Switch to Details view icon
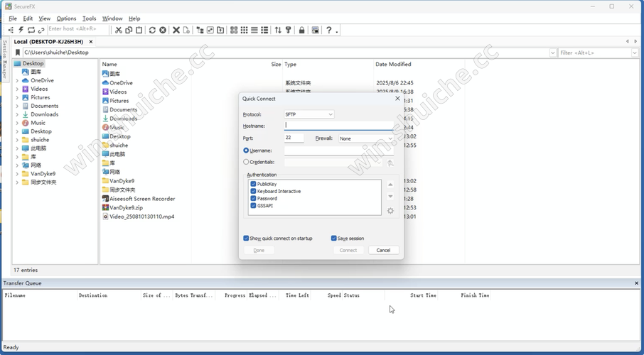 click(x=265, y=30)
